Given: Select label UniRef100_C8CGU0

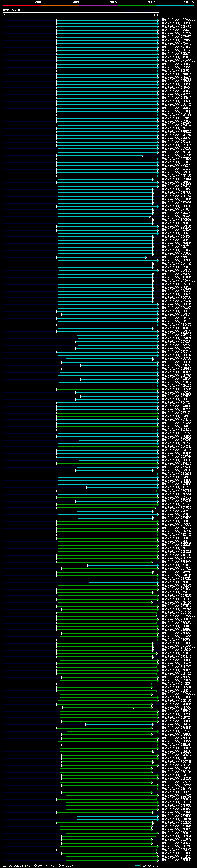Looking at the screenshot, I should pos(177,101).
